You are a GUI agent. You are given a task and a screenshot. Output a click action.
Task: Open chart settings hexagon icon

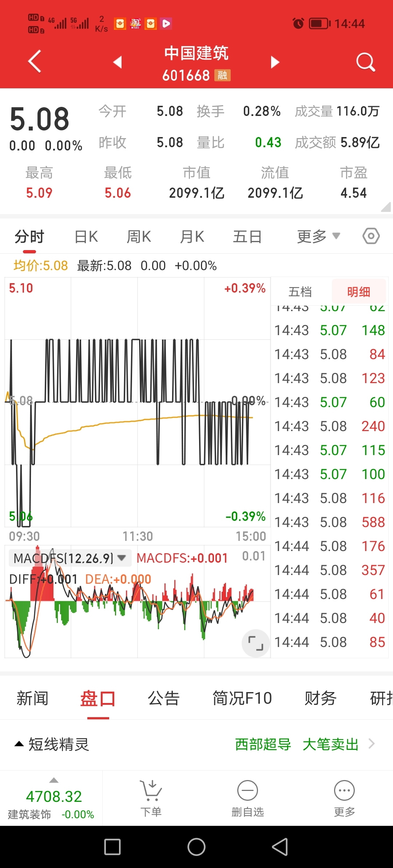371,236
